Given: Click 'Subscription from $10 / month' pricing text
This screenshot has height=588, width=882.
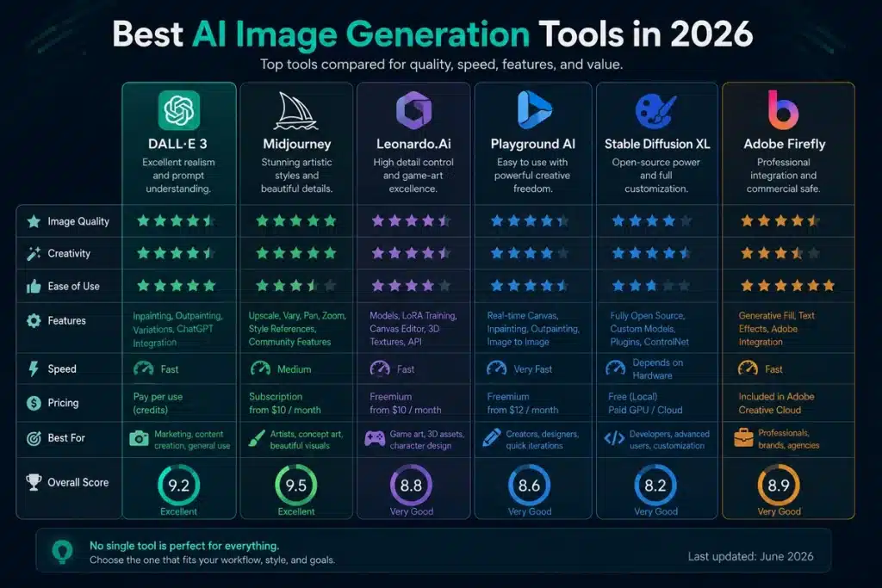Looking at the screenshot, I should [284, 403].
